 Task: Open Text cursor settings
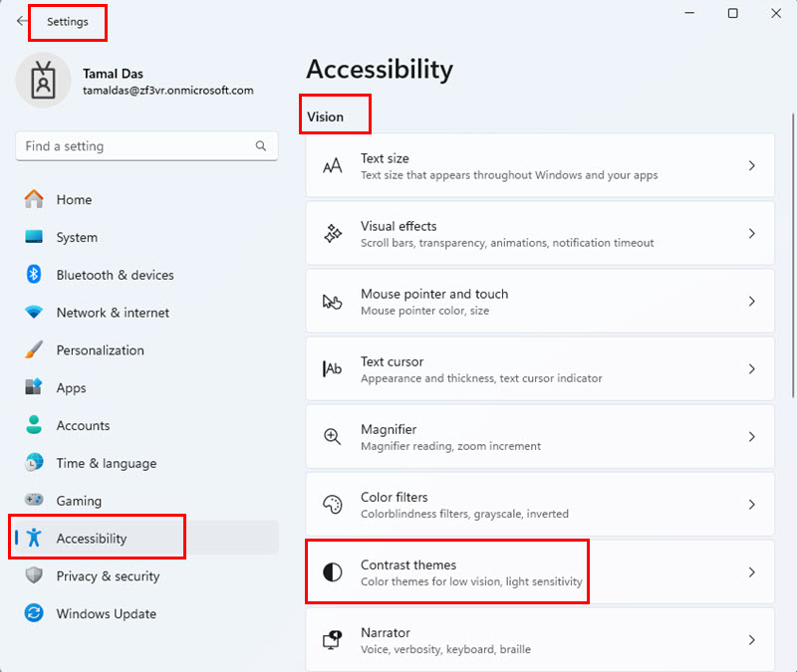(x=540, y=369)
